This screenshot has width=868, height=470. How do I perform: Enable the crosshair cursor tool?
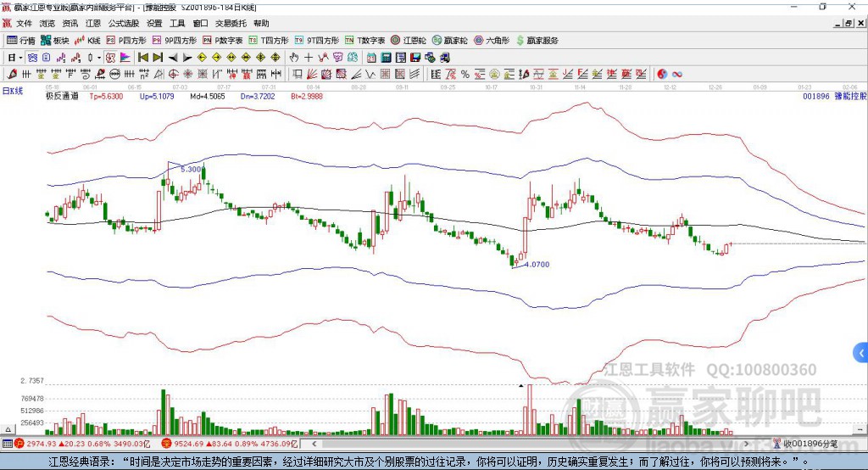tap(309, 58)
